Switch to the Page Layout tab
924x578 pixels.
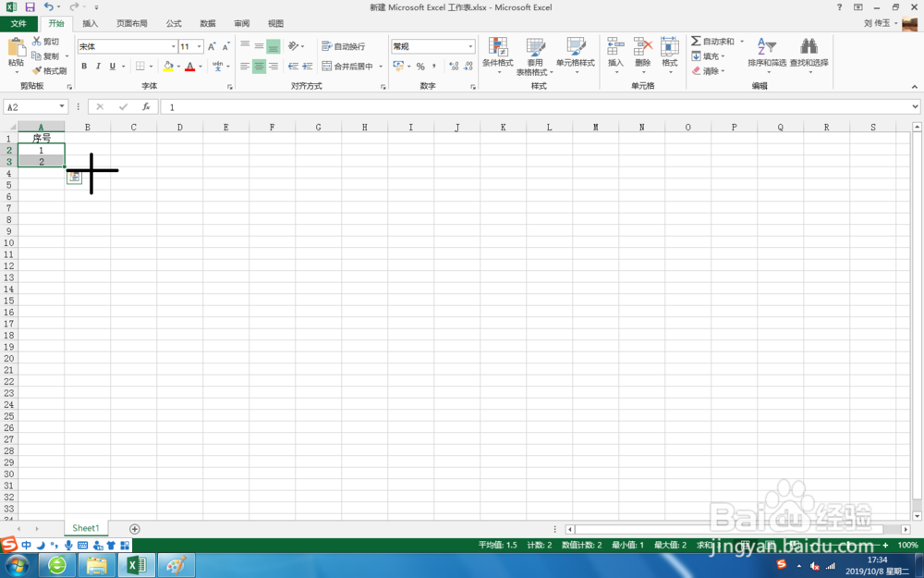tap(131, 24)
